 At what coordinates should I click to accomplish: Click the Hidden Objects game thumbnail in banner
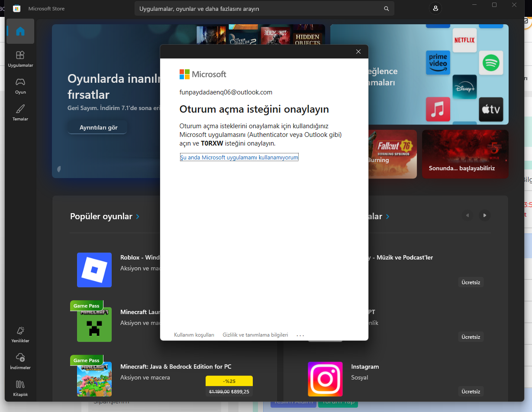pos(307,35)
